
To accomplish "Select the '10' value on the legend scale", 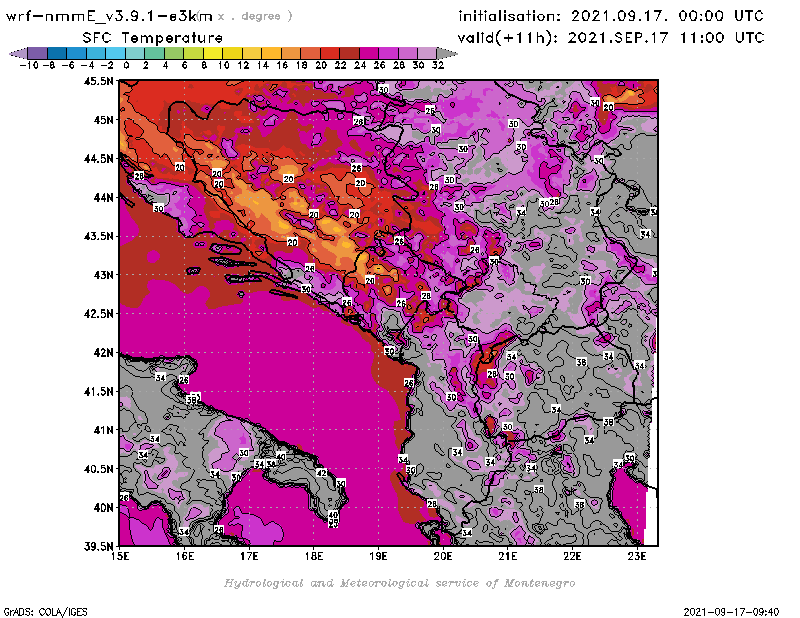I will (x=223, y=65).
